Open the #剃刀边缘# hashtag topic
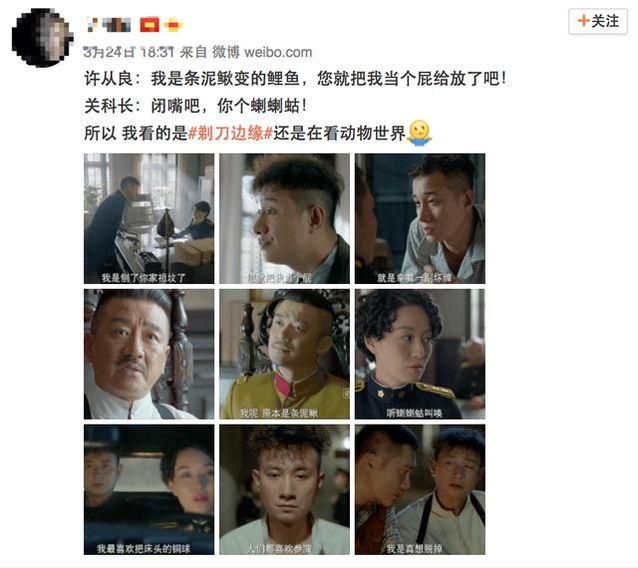 pos(230,133)
